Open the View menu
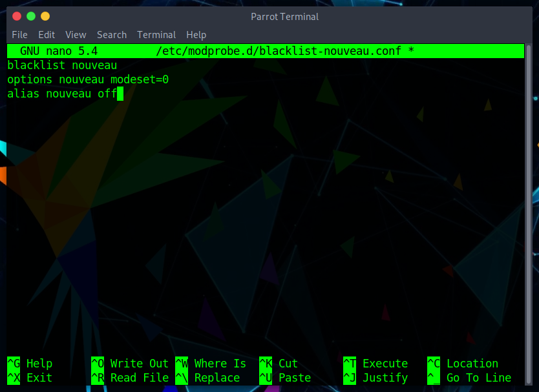This screenshot has height=392, width=539. [x=76, y=35]
